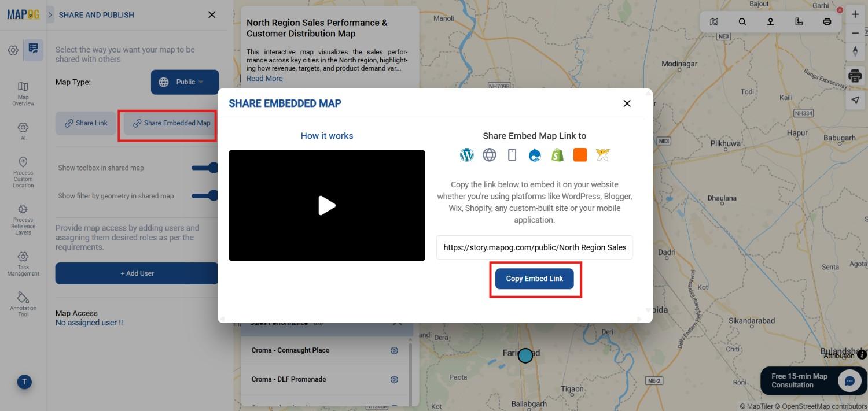Click the blue Faridabad map marker
This screenshot has width=868, height=411.
click(x=525, y=356)
